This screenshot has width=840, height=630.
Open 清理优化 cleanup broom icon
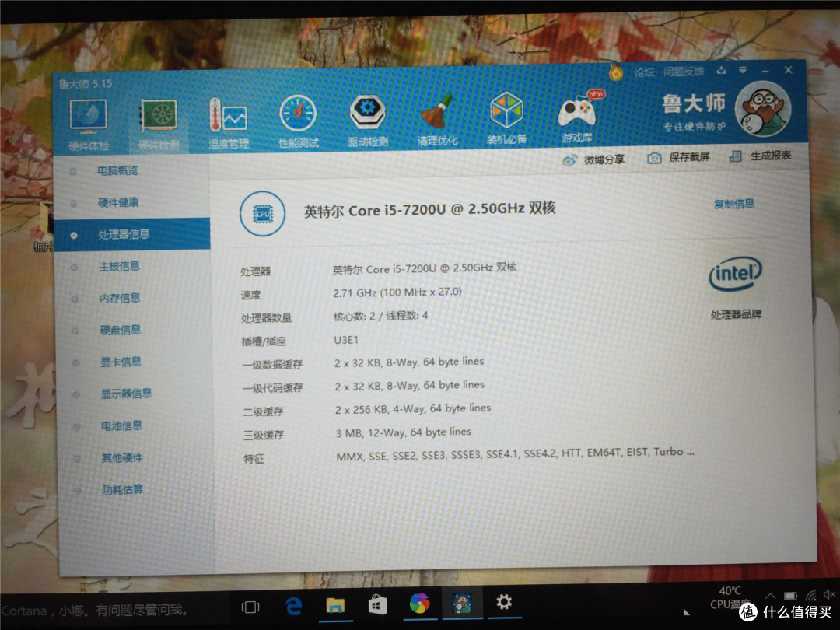(437, 120)
